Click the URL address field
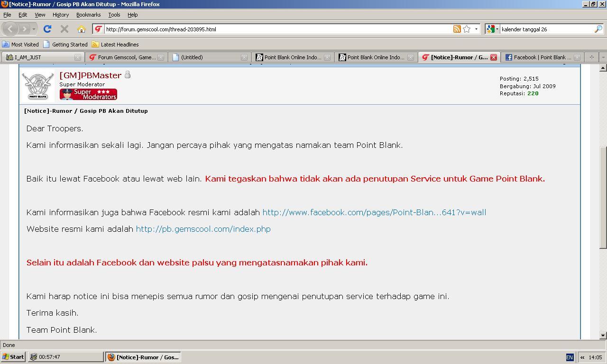 point(277,29)
